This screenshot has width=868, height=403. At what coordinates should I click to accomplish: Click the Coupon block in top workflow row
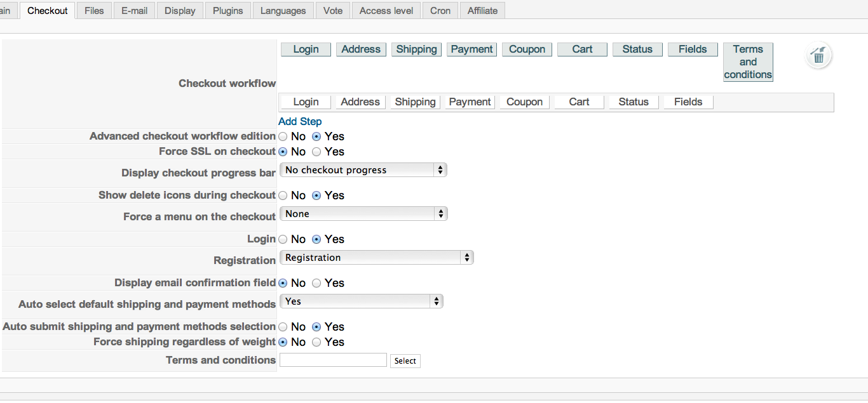coord(527,50)
